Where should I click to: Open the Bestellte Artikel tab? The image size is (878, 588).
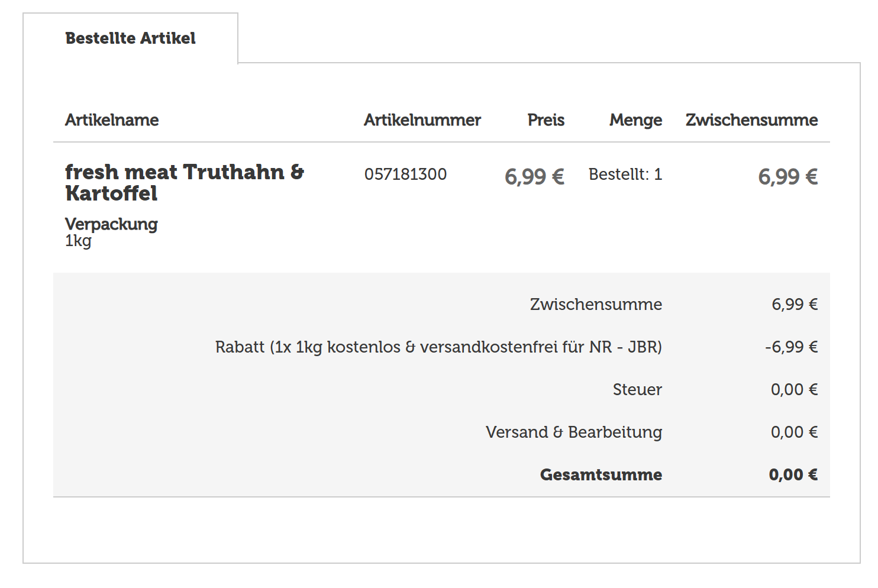130,38
